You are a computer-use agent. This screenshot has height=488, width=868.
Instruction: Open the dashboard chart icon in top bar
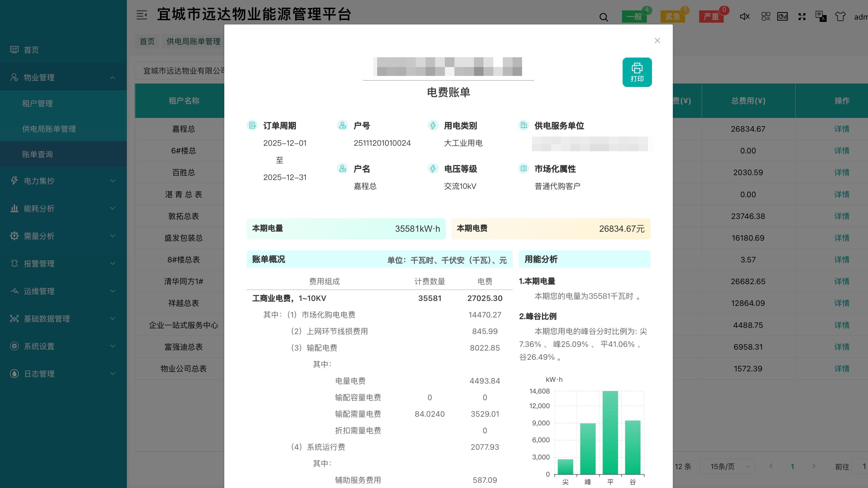(783, 16)
